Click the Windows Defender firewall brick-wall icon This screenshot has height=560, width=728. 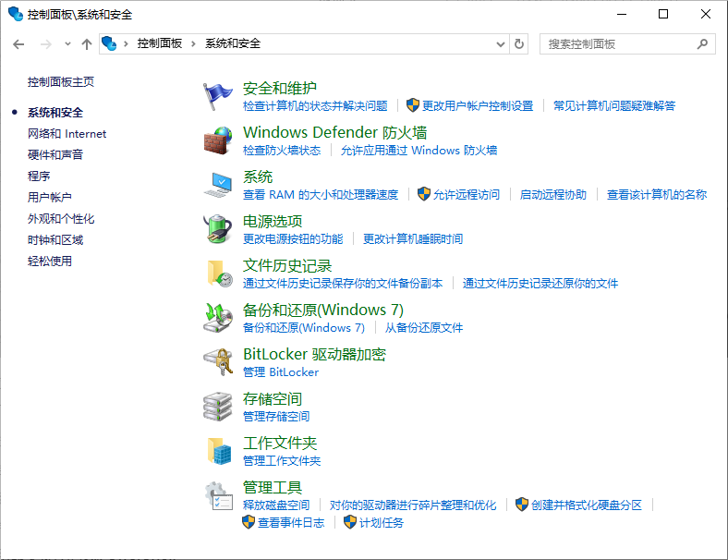point(218,140)
